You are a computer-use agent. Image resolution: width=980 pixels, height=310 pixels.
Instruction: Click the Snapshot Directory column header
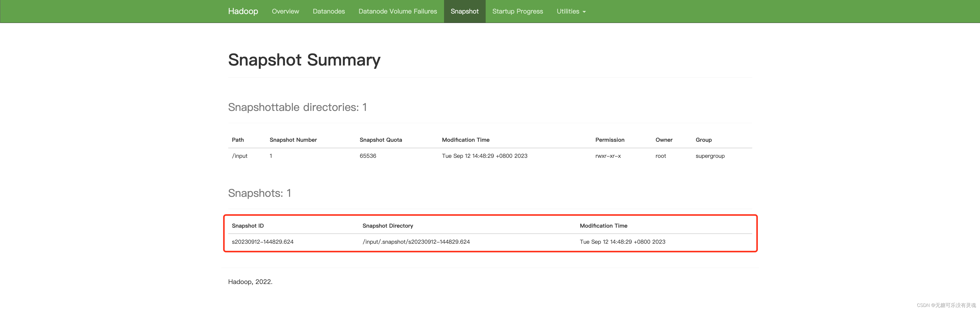[387, 226]
